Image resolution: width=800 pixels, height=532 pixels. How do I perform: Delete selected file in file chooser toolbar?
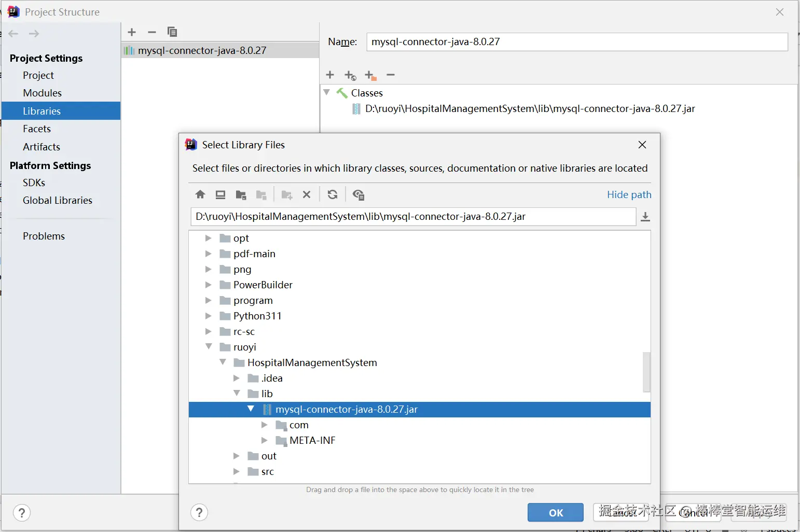click(307, 194)
